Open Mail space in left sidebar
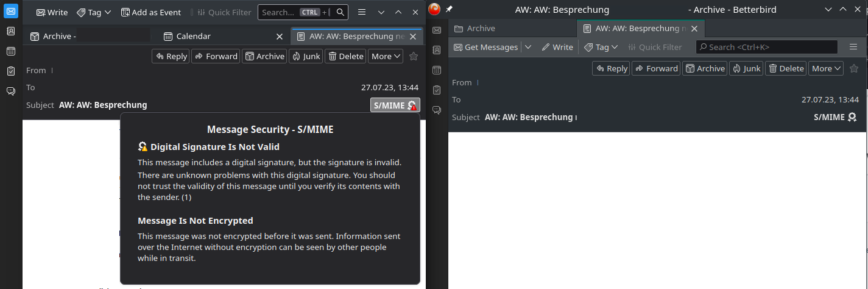Viewport: 868px width, 289px height. (11, 12)
